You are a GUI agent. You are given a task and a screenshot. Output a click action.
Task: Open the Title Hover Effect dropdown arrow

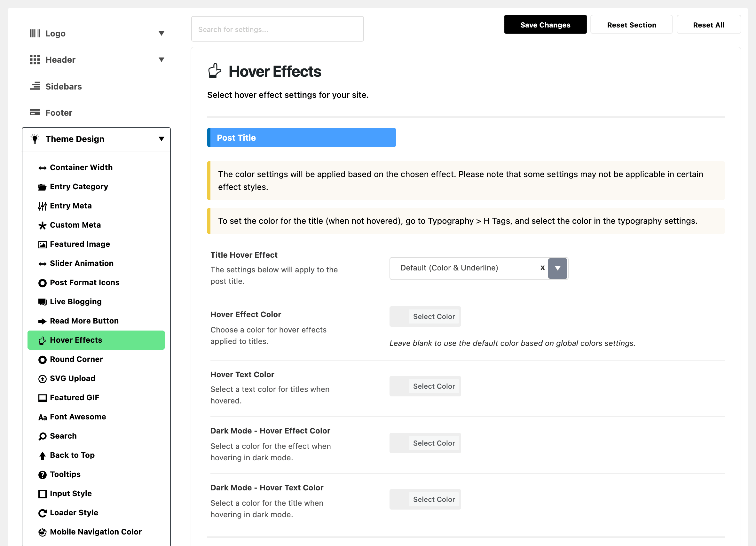pyautogui.click(x=557, y=268)
